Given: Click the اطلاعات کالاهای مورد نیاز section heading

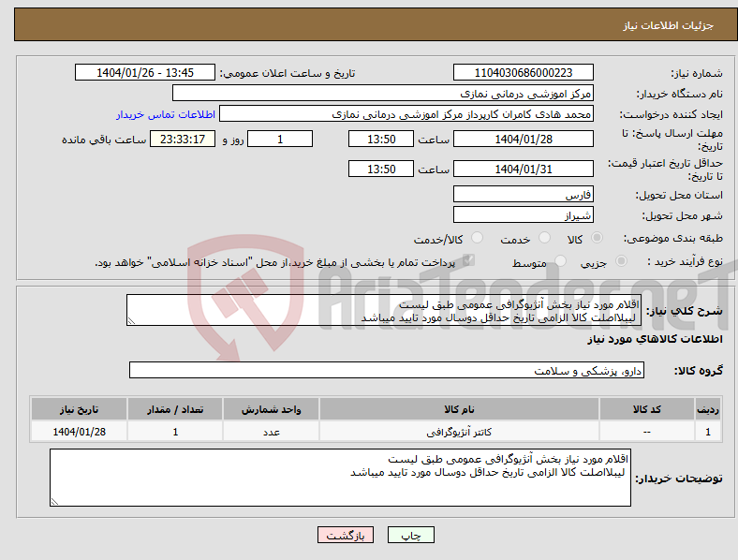Looking at the screenshot, I should tap(655, 339).
